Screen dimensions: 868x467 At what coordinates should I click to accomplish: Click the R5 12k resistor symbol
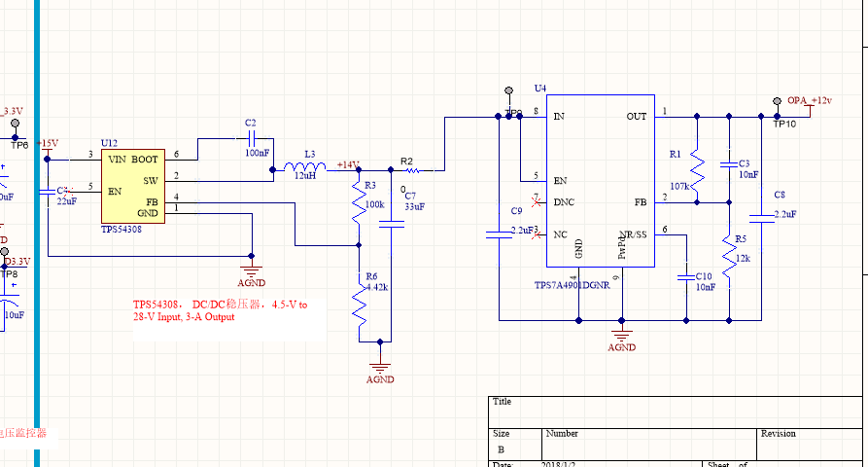pos(729,256)
